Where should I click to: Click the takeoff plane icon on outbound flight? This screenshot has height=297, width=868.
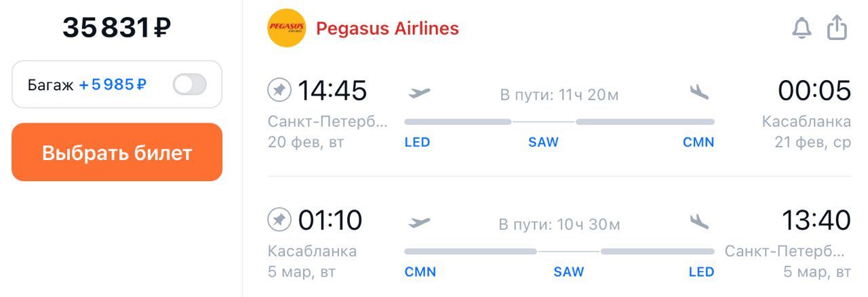click(x=420, y=92)
